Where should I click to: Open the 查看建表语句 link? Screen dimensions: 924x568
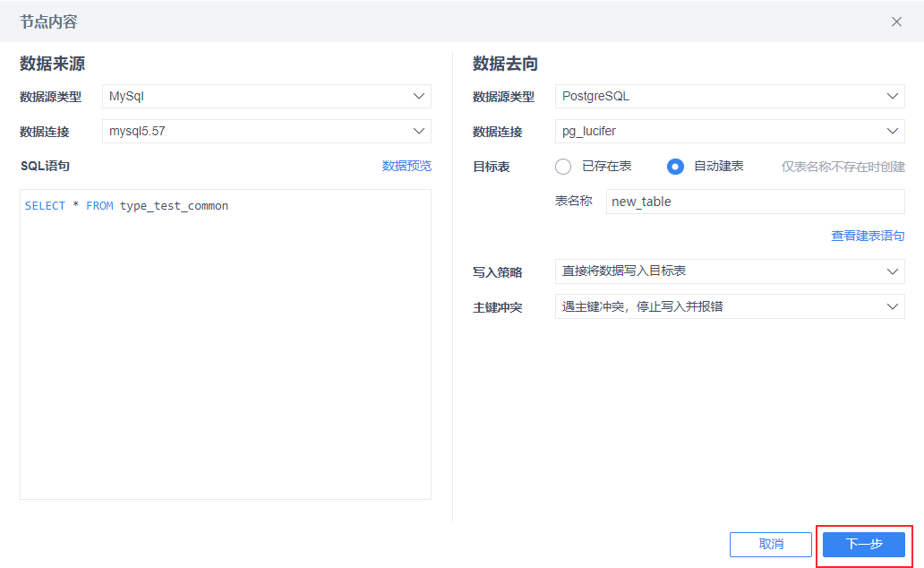coord(868,236)
